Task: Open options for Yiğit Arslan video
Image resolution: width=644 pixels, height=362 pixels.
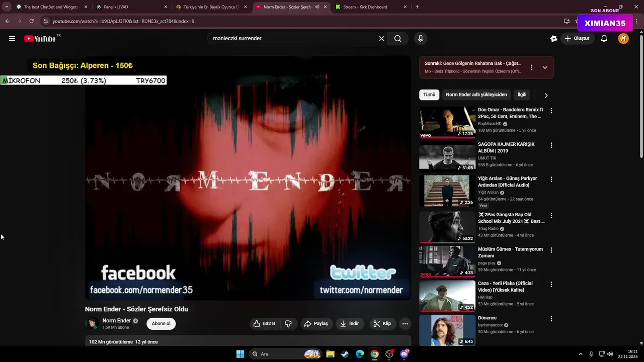Action: point(551,179)
